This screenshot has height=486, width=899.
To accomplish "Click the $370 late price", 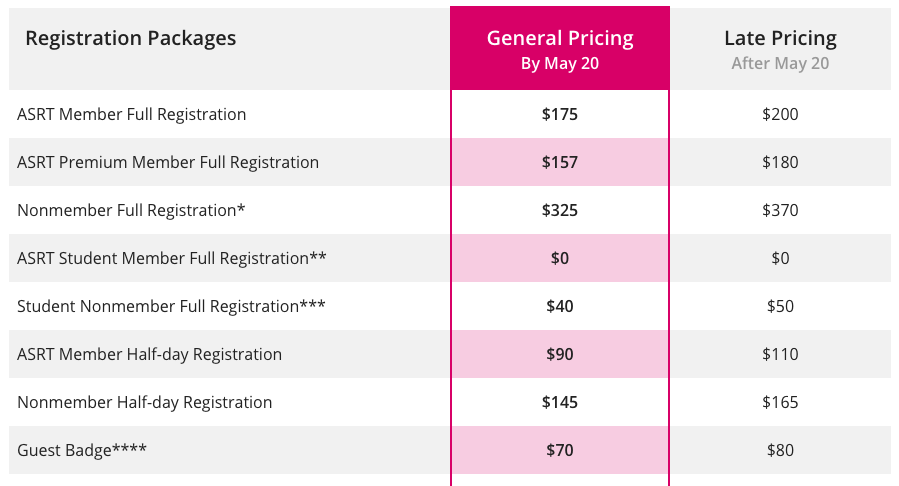I will (780, 210).
